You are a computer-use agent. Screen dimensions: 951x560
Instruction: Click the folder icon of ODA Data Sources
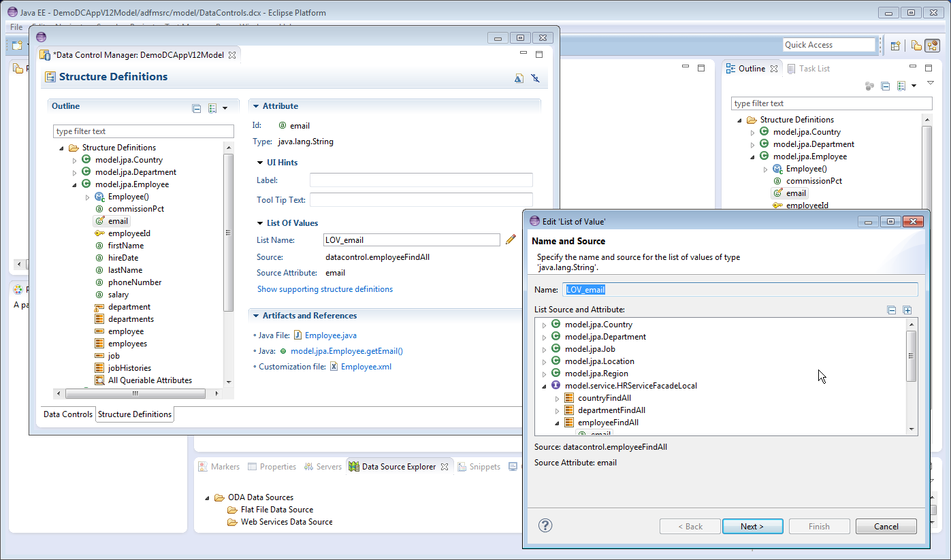click(x=219, y=497)
